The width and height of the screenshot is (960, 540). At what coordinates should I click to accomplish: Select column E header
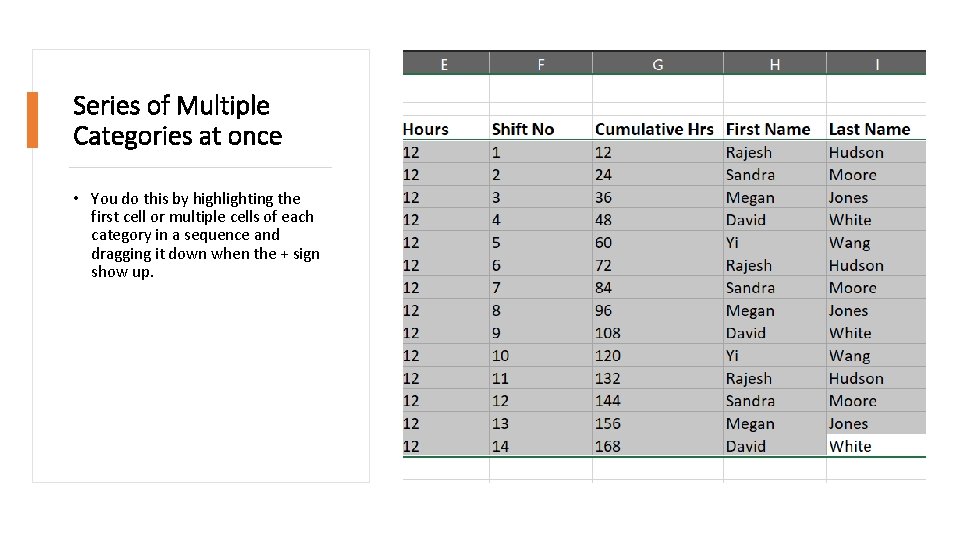click(x=445, y=64)
